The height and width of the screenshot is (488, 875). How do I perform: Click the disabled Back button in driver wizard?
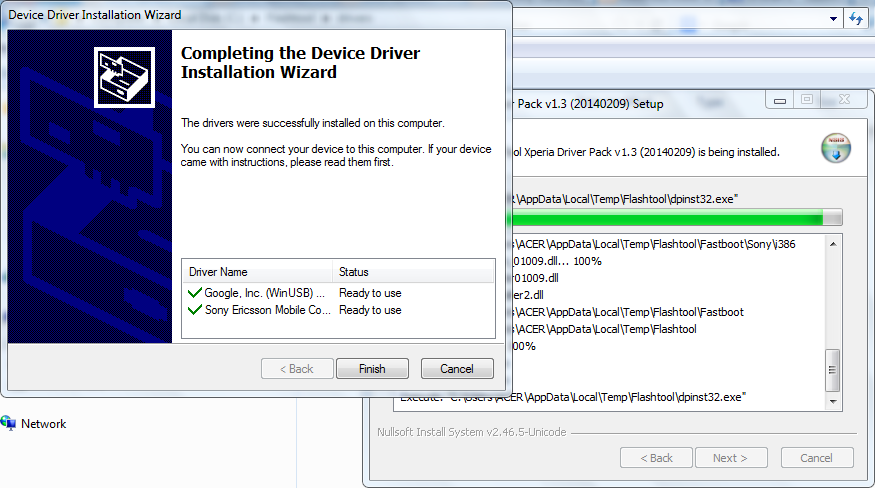297,369
